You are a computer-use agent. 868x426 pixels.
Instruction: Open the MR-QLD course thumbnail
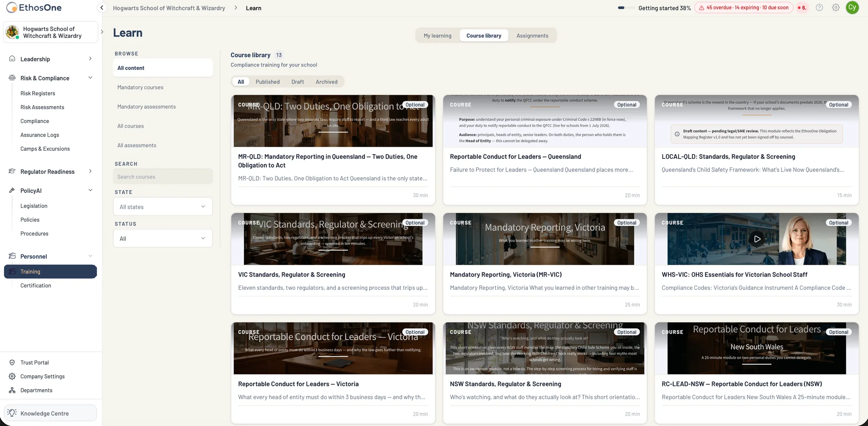click(333, 121)
